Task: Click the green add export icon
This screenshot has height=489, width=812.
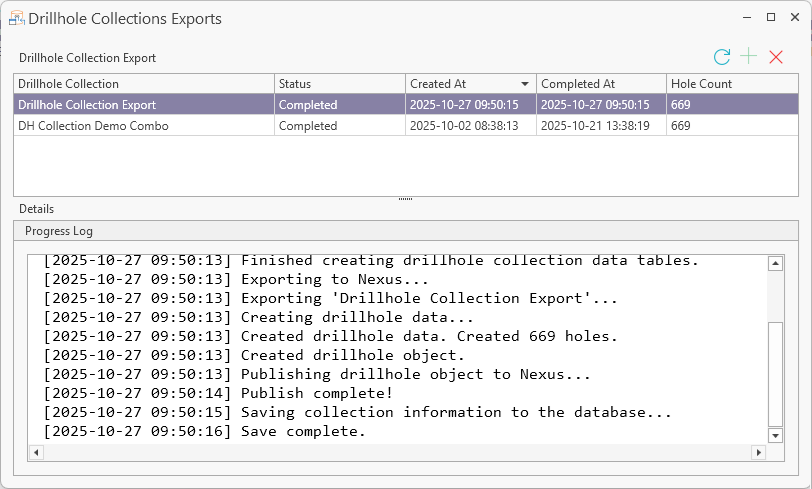Action: (x=749, y=58)
